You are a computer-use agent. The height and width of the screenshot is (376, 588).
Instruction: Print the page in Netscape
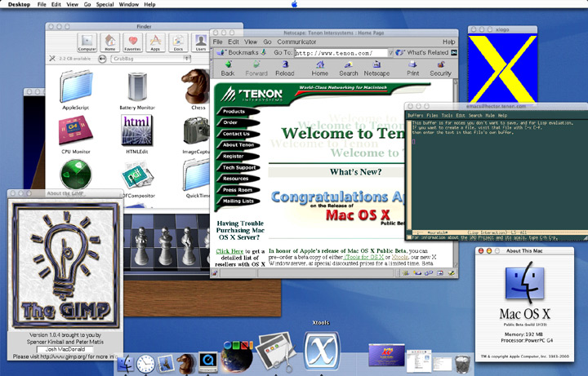tap(413, 69)
